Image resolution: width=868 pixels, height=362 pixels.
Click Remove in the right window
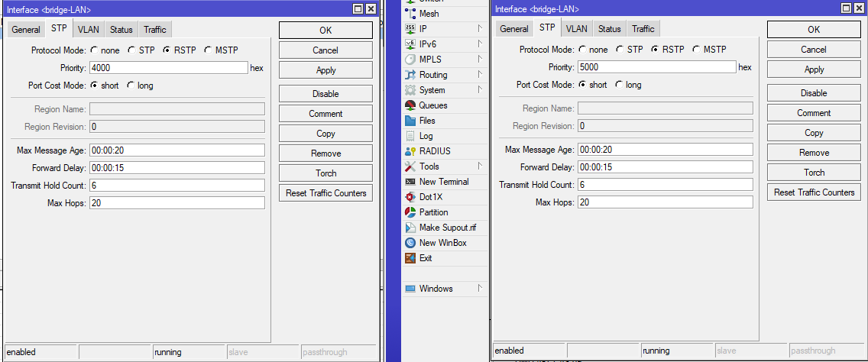click(x=814, y=153)
